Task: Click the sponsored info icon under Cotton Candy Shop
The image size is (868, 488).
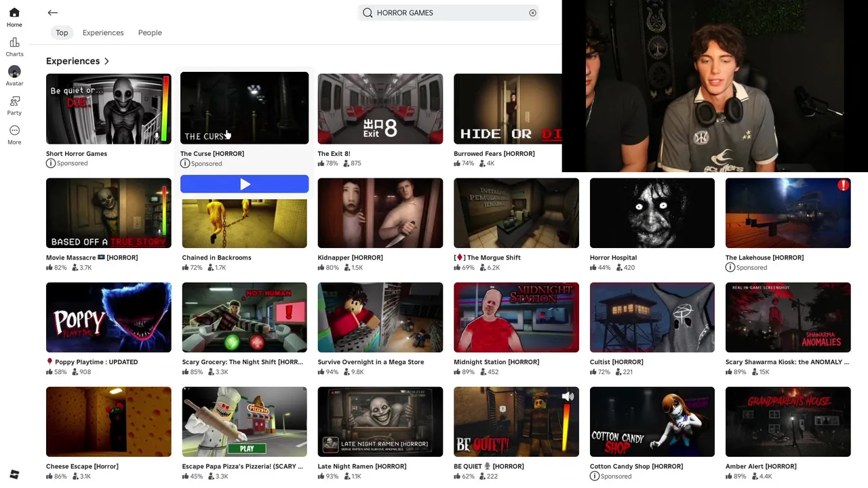Action: point(594,476)
